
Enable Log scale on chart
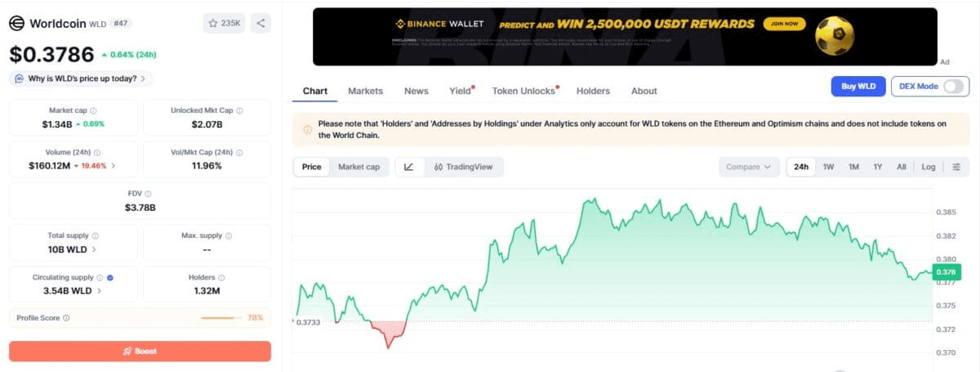coord(929,167)
